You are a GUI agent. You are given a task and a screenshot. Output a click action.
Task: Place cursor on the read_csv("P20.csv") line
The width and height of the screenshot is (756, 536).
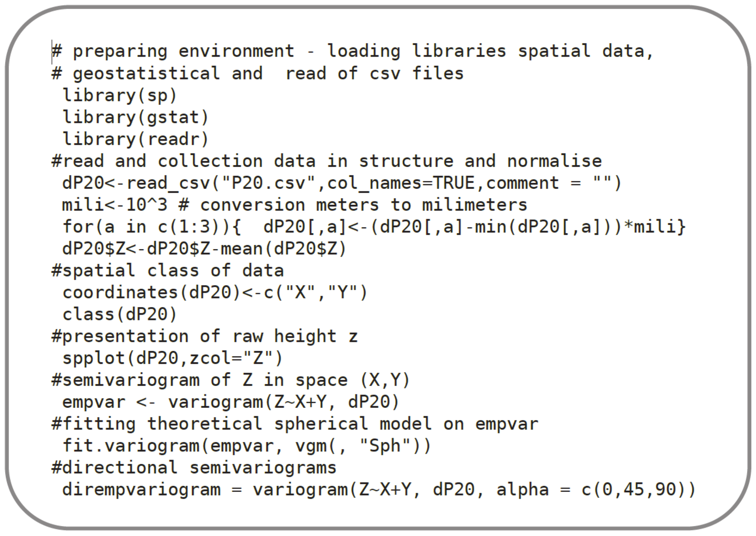342,183
